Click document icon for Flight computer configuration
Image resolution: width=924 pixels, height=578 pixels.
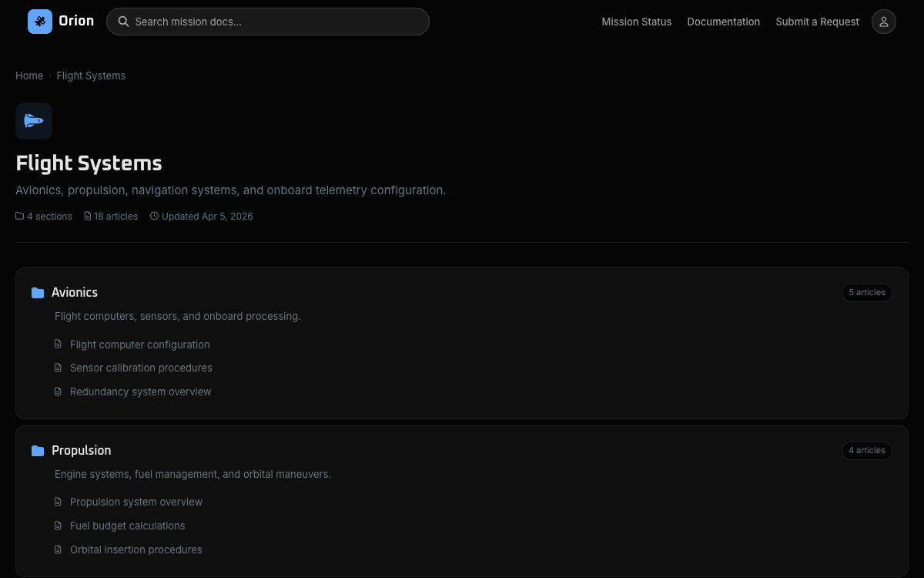pyautogui.click(x=58, y=344)
